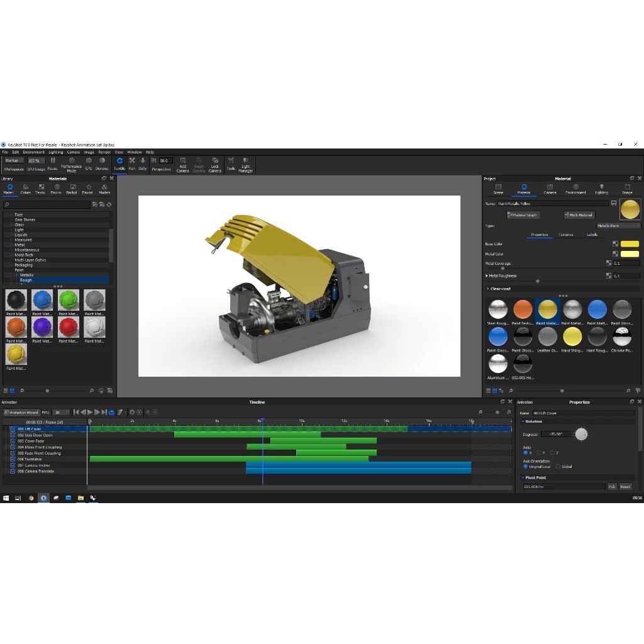Select the purple paint material thumbnail
The height and width of the screenshot is (644, 644).
point(42,327)
